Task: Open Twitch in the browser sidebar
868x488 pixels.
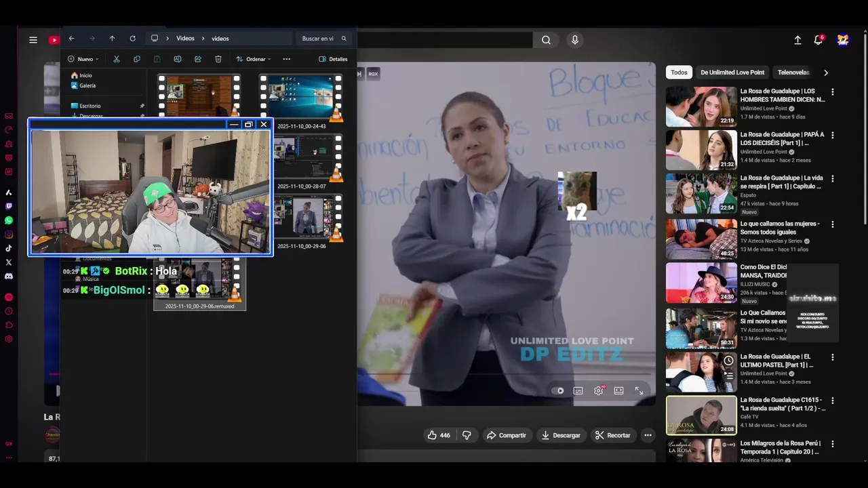Action: tap(9, 206)
